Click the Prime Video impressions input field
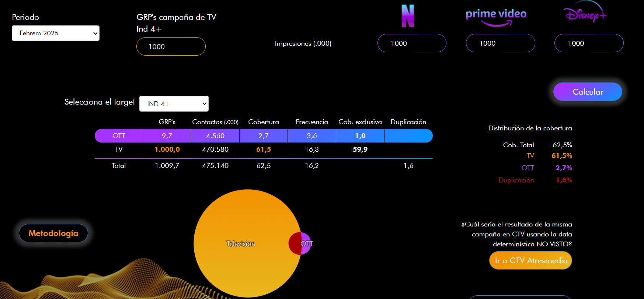The width and height of the screenshot is (644, 299). (x=500, y=43)
